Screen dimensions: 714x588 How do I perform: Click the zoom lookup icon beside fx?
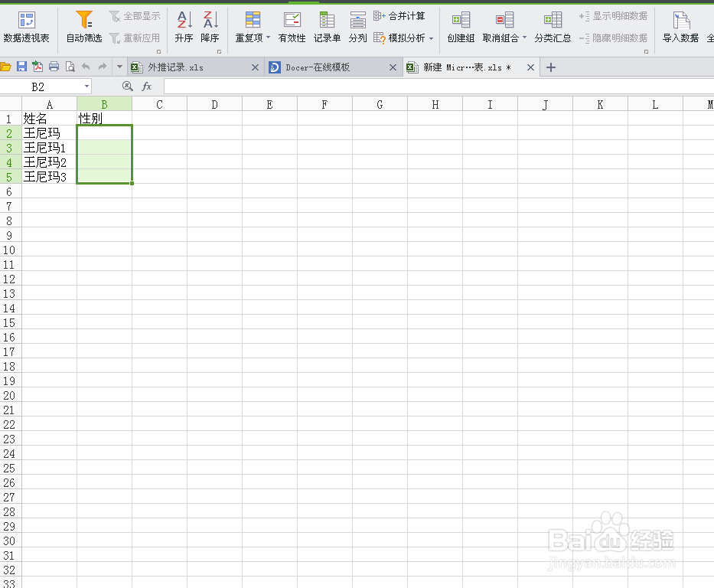(128, 86)
